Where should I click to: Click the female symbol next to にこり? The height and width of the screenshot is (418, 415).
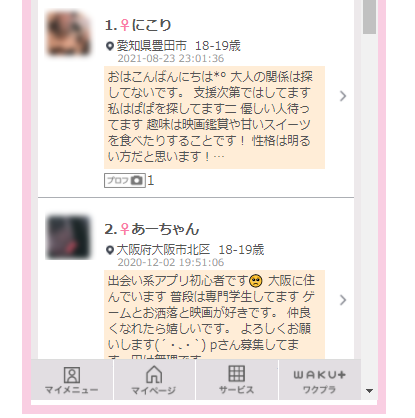click(x=125, y=25)
